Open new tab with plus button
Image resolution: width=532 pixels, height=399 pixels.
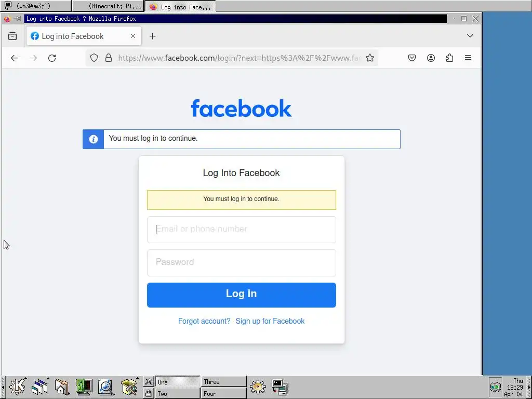coord(153,36)
